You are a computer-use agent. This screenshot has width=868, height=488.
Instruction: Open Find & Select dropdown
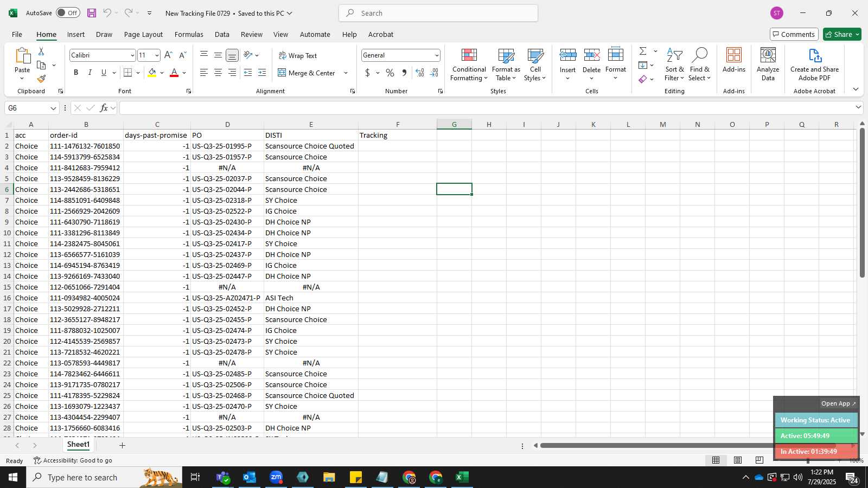(x=699, y=64)
